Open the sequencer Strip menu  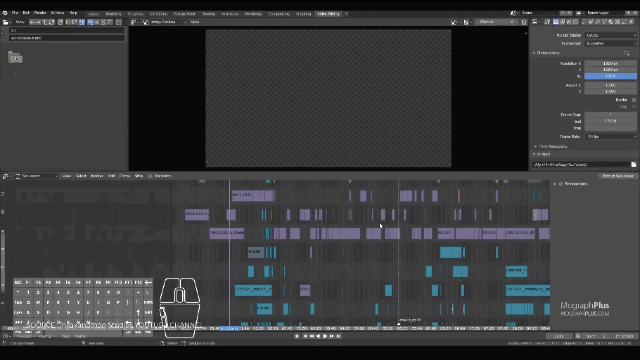139,176
